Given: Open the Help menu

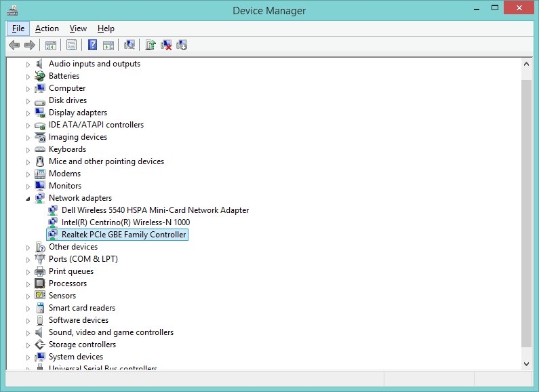Looking at the screenshot, I should click(x=106, y=28).
